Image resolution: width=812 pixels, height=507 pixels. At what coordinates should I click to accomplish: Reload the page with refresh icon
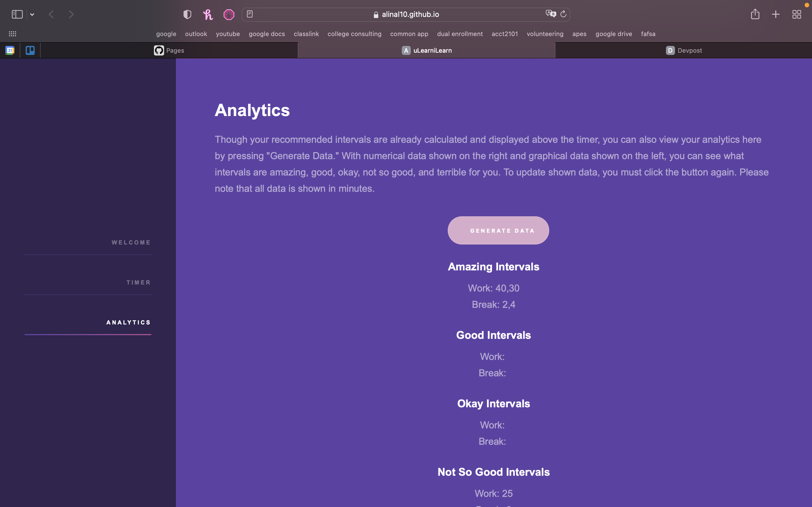[563, 14]
